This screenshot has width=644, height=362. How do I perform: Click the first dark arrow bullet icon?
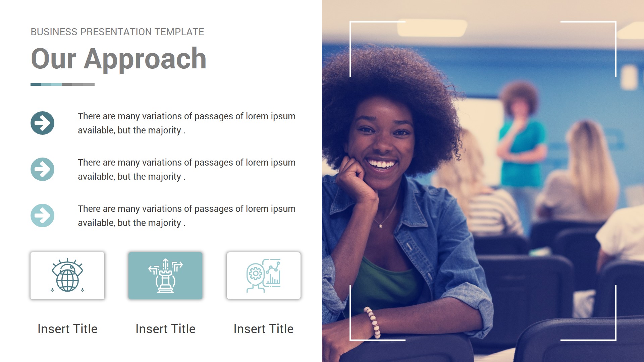pos(43,122)
